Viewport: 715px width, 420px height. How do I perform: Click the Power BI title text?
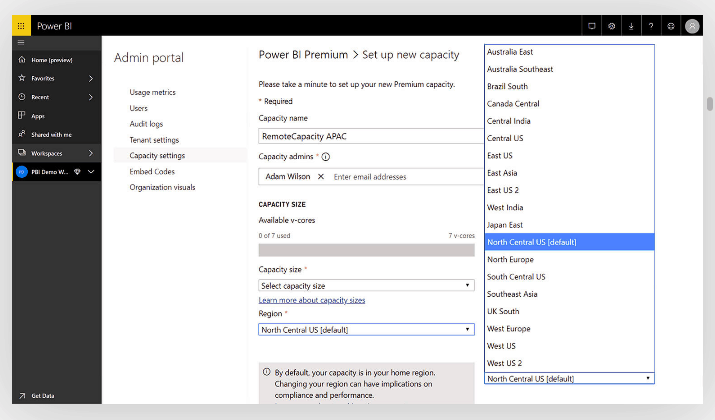coord(54,26)
